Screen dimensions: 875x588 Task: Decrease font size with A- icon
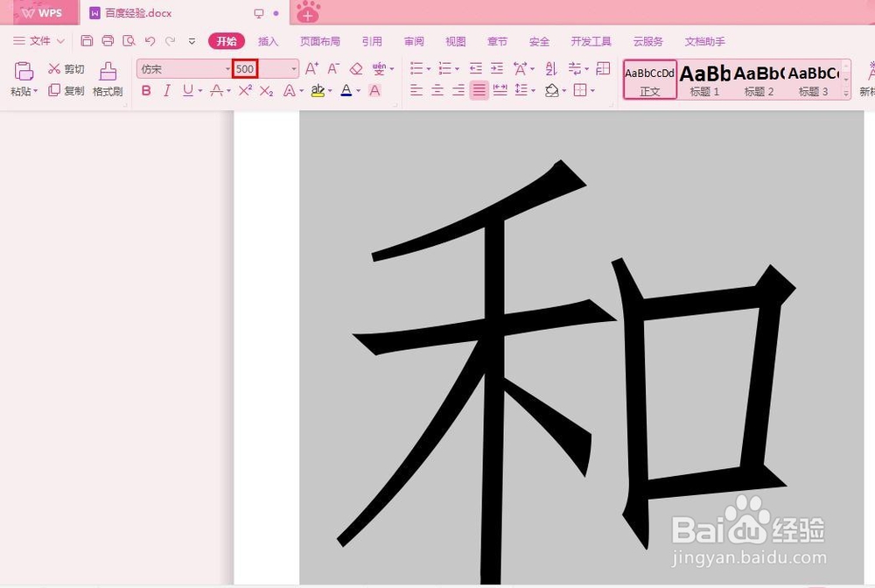333,68
